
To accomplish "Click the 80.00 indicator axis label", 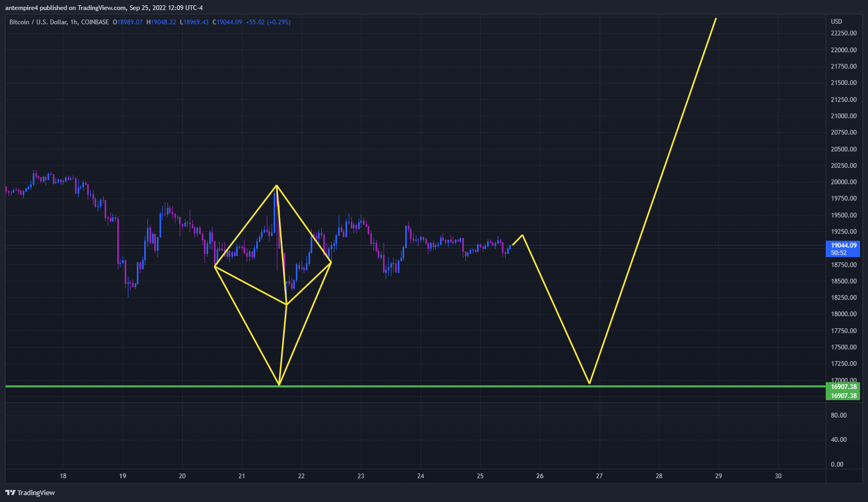I will click(x=838, y=415).
